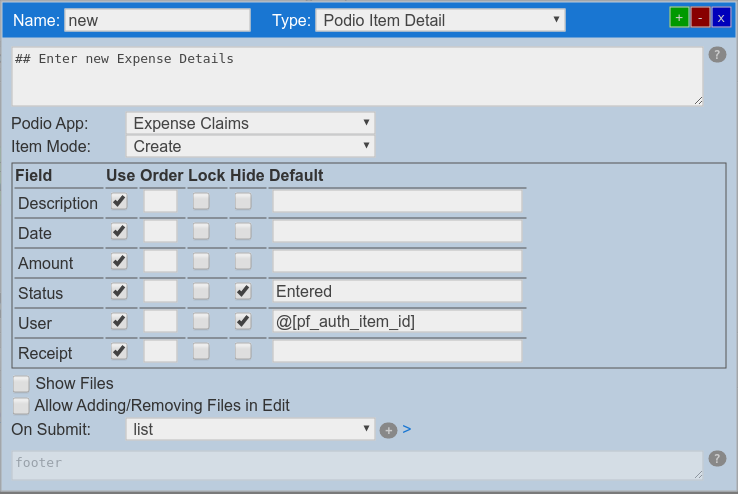
Task: Open the On Submit dropdown showing list
Action: coord(250,429)
